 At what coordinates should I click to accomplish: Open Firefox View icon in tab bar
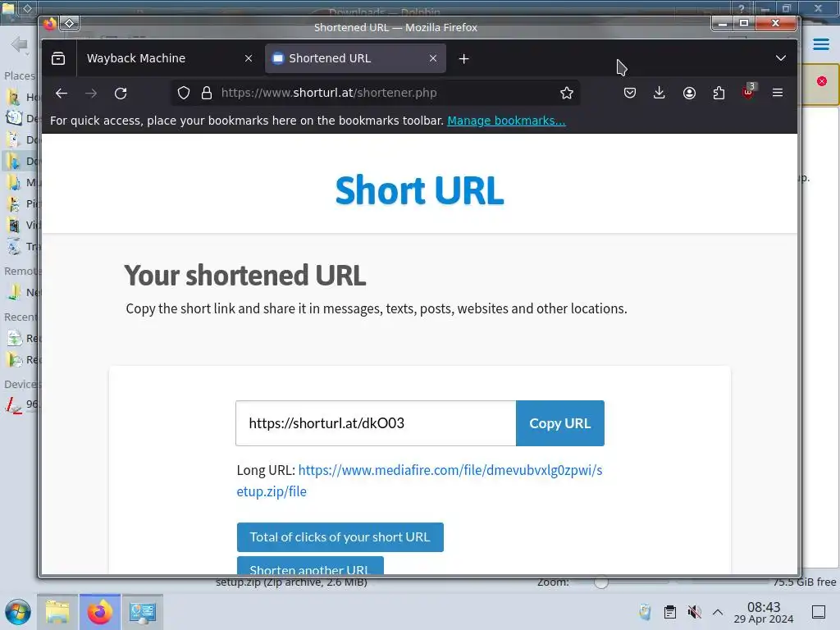(x=58, y=58)
